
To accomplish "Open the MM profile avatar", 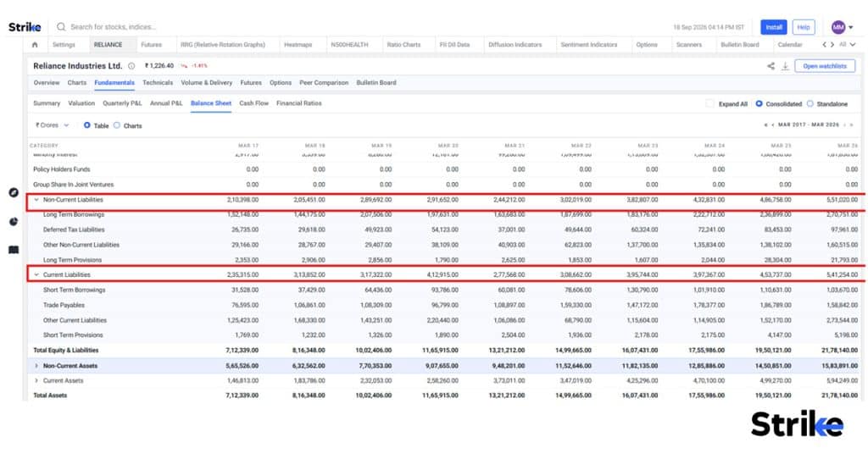I will (x=838, y=26).
